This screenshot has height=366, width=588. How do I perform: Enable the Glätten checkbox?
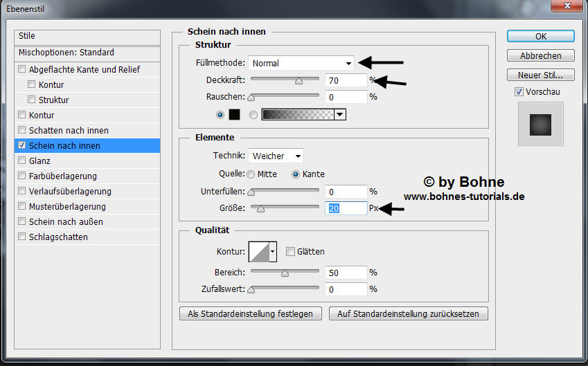click(x=291, y=252)
